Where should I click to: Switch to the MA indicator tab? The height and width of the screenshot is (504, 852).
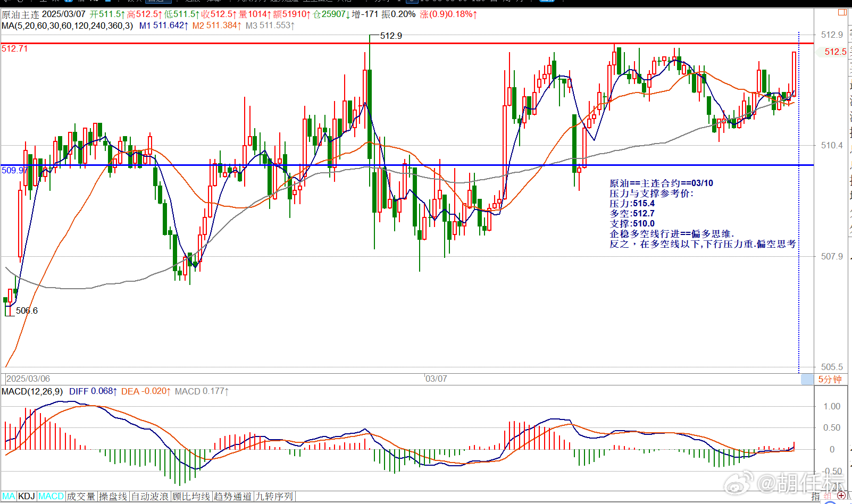click(x=9, y=496)
